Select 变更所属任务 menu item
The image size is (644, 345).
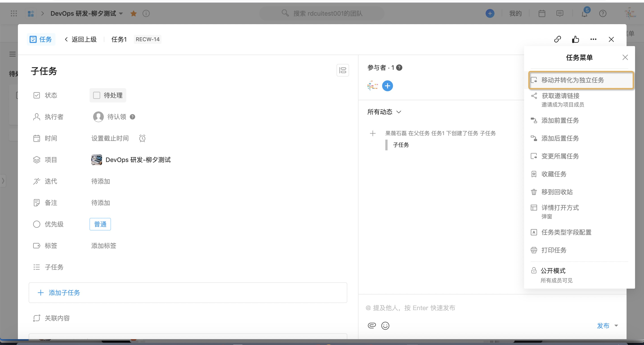tap(579, 156)
